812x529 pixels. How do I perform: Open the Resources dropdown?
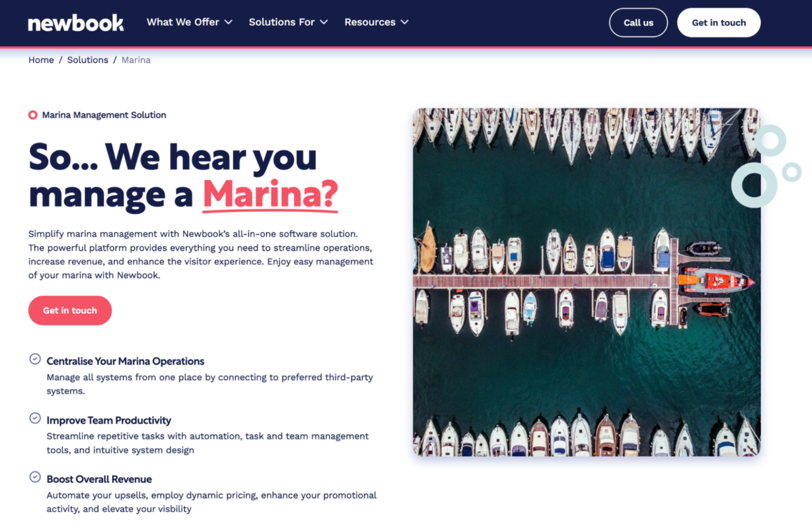click(376, 22)
